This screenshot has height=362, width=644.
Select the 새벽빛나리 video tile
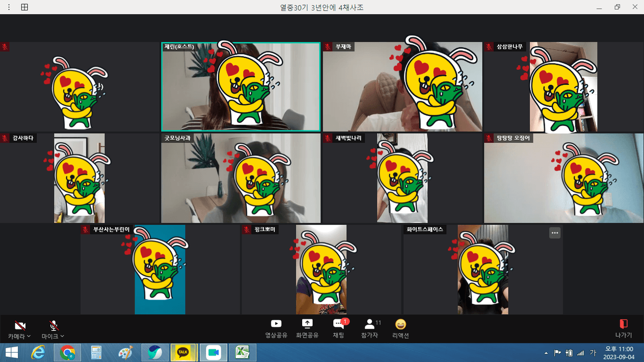[x=402, y=178]
